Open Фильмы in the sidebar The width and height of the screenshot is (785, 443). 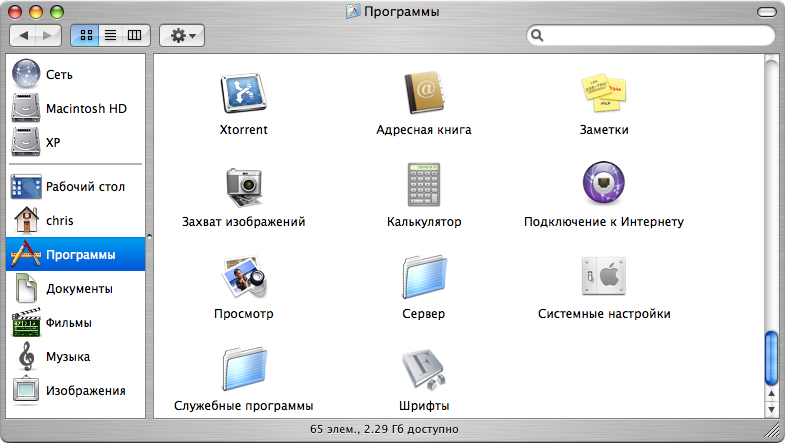[76, 322]
